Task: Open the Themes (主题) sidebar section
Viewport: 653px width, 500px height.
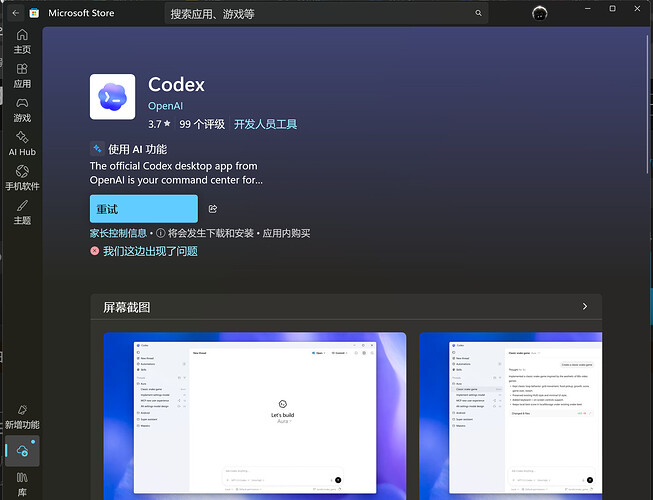Action: [22, 212]
